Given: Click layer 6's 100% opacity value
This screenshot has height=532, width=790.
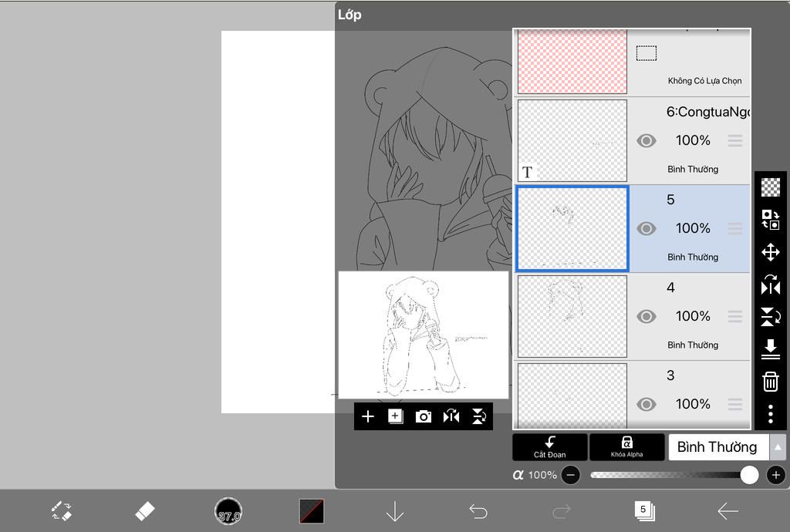Looking at the screenshot, I should click(693, 140).
